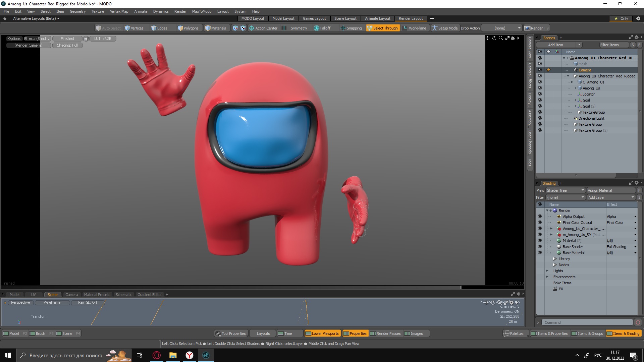Open the Opera browser from the taskbar
Screen dimensions: 644x362
(157, 355)
